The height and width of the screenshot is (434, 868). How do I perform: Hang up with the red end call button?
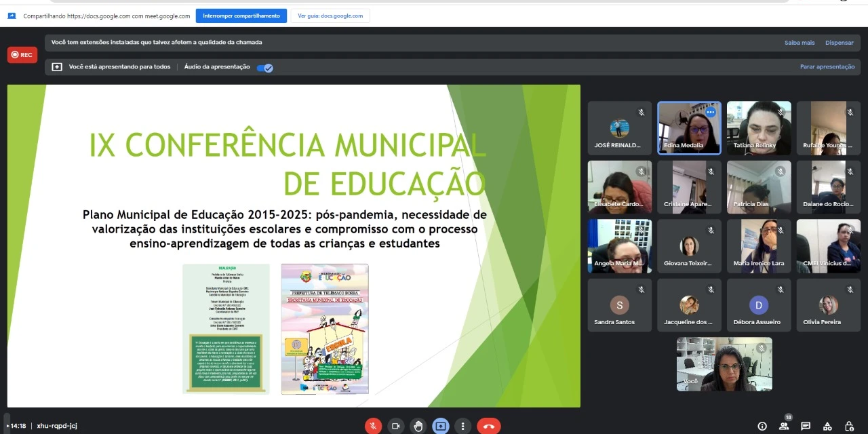488,426
